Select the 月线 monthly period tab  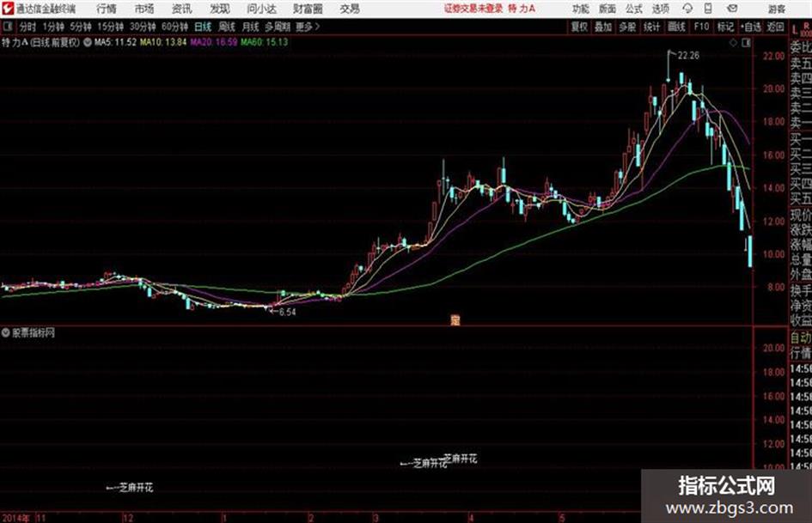pos(251,27)
